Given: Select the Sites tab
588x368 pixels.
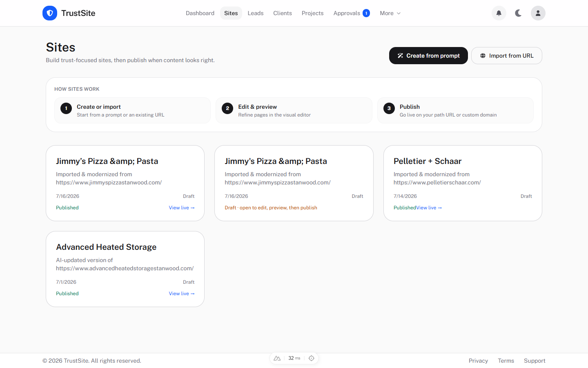Looking at the screenshot, I should (231, 13).
